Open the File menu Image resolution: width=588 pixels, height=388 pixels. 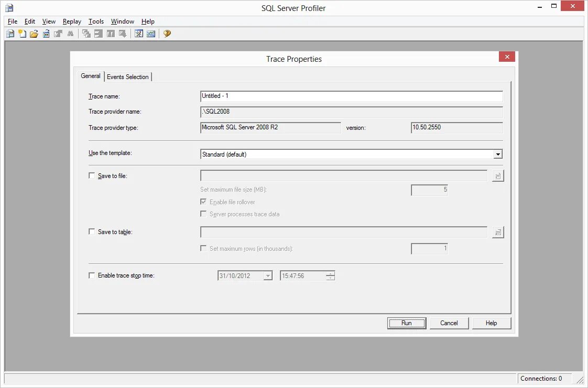(13, 21)
